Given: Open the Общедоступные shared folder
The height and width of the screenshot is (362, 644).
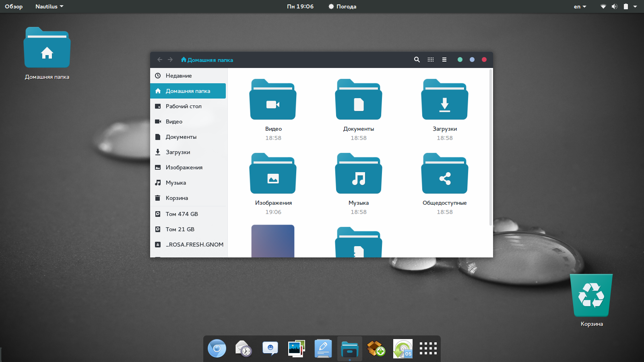Looking at the screenshot, I should coord(444,174).
